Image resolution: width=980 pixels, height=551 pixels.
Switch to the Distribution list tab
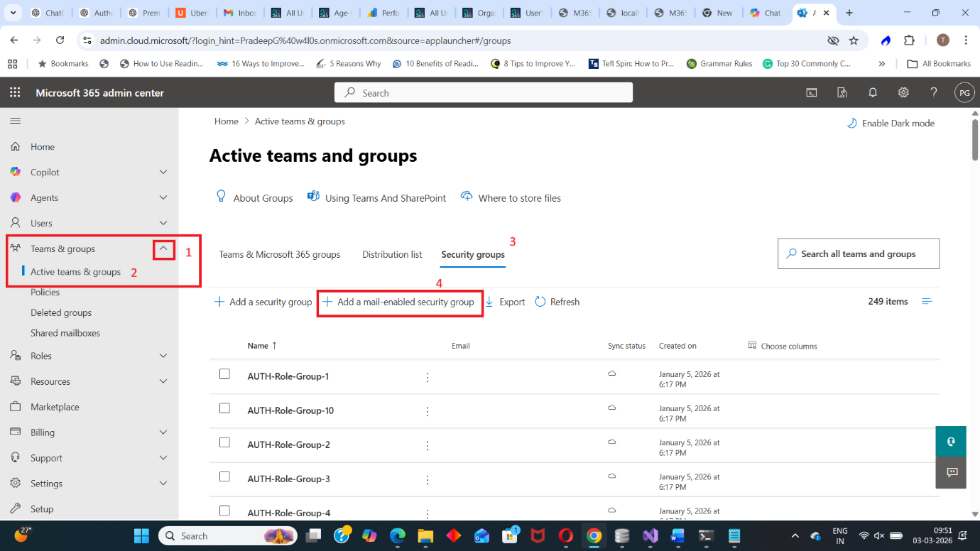click(392, 254)
